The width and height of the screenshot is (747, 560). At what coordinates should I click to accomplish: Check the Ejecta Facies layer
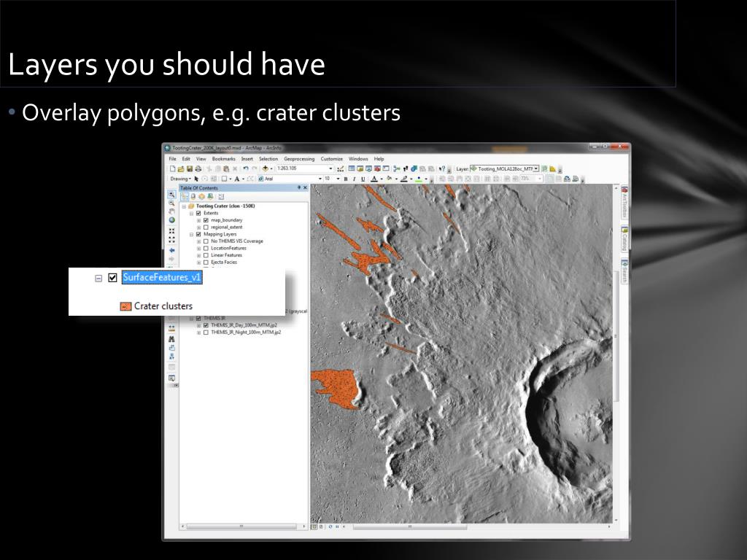[x=206, y=262]
